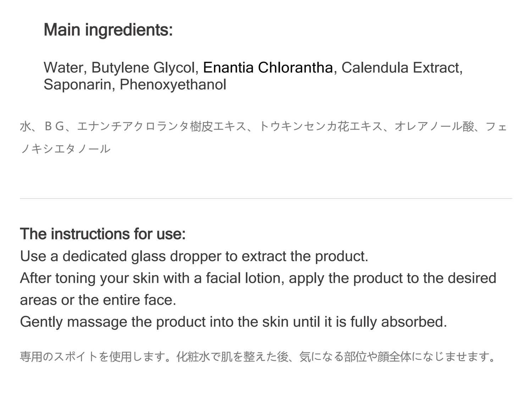Click the "Phenoxyethanol" ingredient
Viewport: 532px width, 396px height.
(173, 85)
